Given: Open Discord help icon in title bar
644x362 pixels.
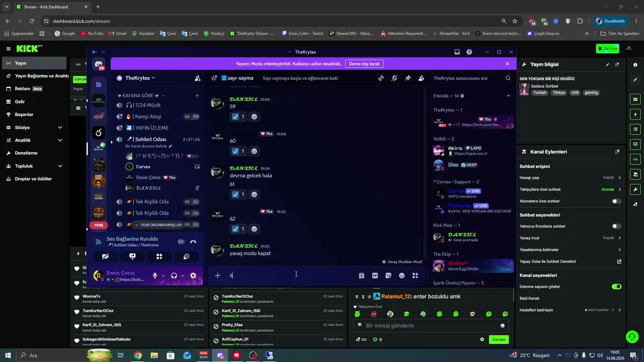Looking at the screenshot, I should [469, 52].
